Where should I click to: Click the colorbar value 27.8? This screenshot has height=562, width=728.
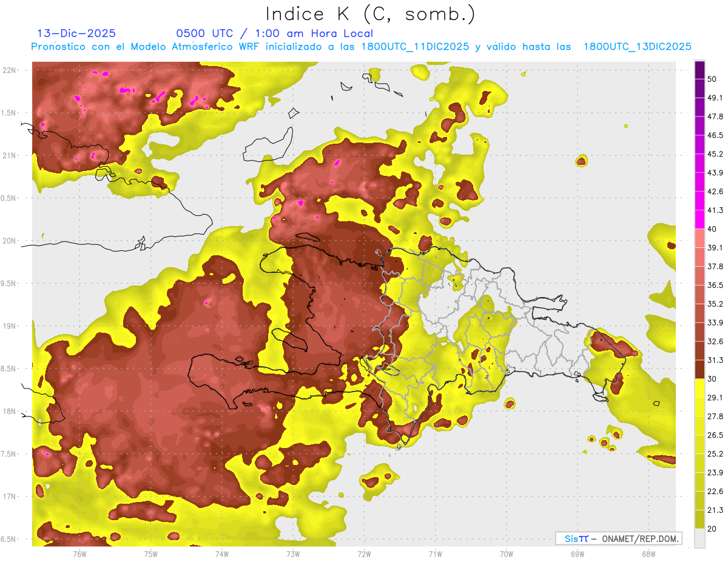(715, 416)
